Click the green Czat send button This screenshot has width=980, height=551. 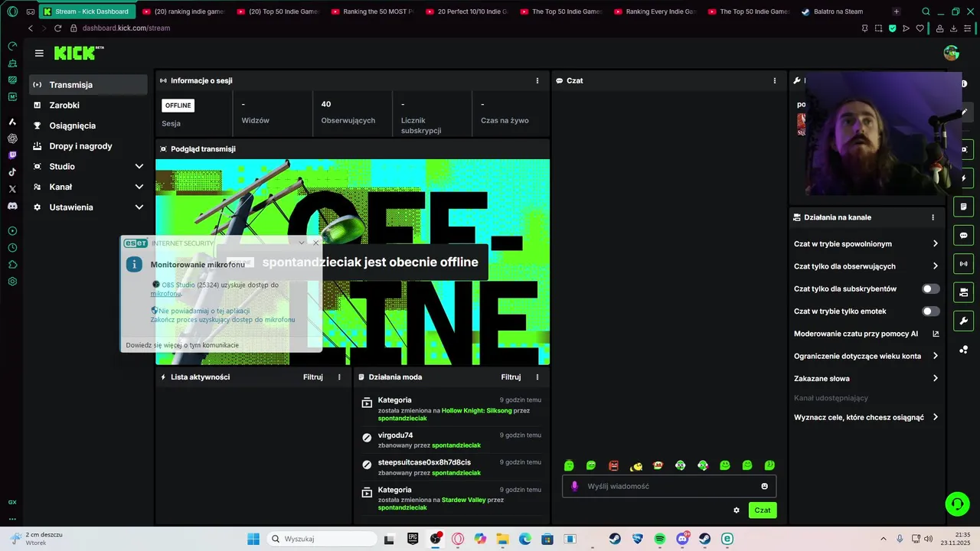[763, 510]
